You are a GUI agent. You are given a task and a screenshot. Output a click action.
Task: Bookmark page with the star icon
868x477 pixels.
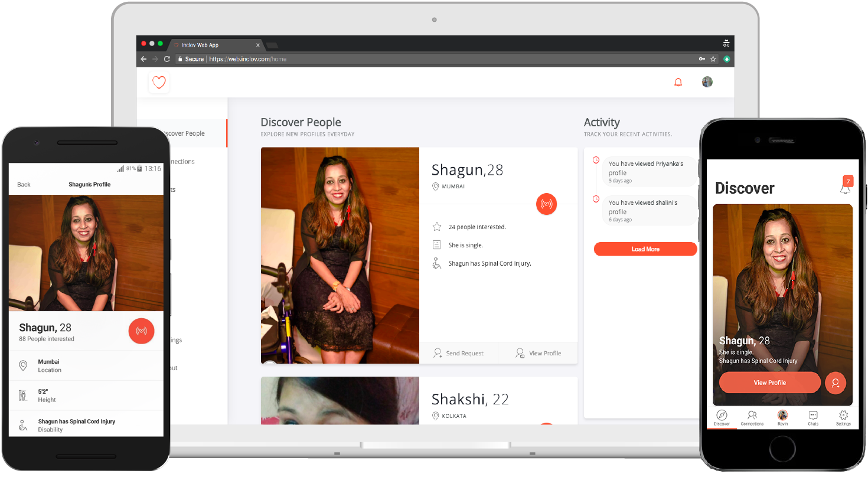pos(713,59)
